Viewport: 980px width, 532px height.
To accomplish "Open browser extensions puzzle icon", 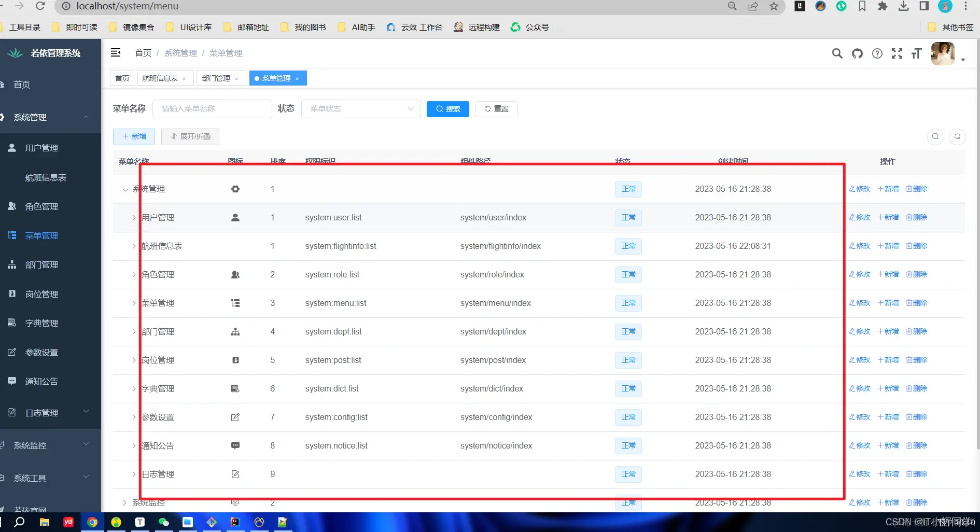I will click(883, 6).
